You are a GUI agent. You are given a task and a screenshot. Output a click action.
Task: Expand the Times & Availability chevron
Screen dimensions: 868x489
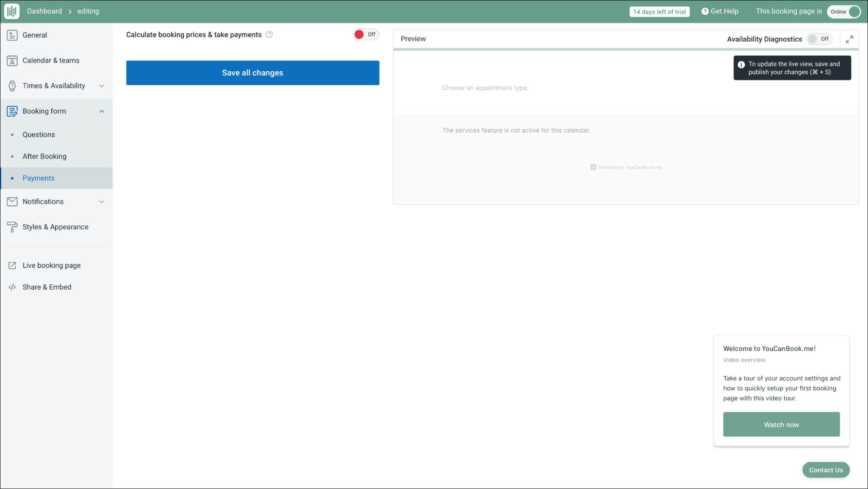click(102, 86)
